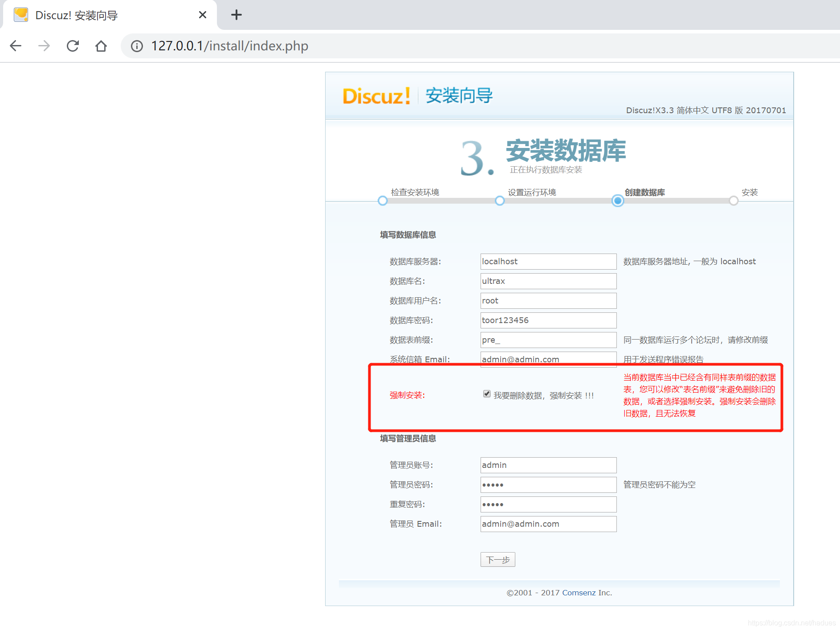Toggle the 强制安装 delete data checkbox
Screen dimensions: 840x631
click(x=487, y=394)
